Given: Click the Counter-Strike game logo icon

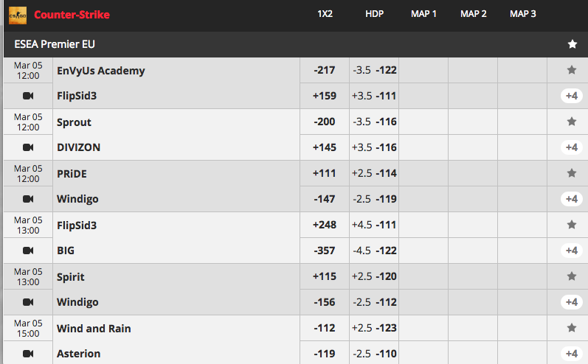Looking at the screenshot, I should [18, 15].
